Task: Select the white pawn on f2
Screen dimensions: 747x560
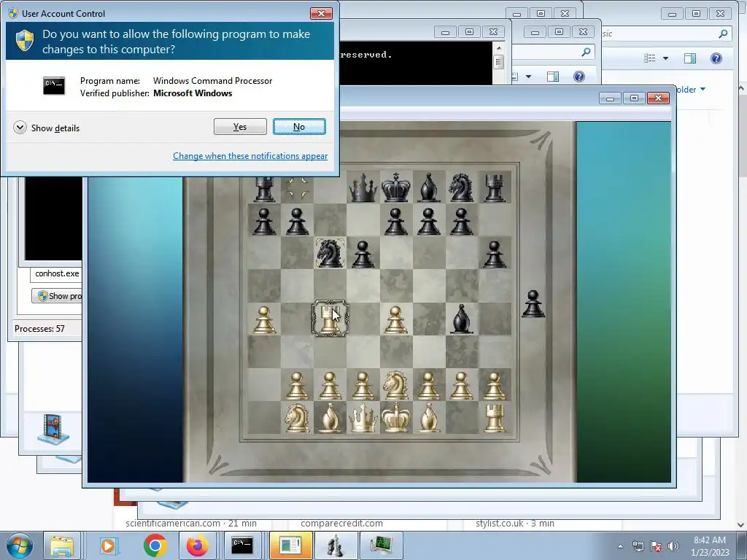Action: click(x=428, y=385)
